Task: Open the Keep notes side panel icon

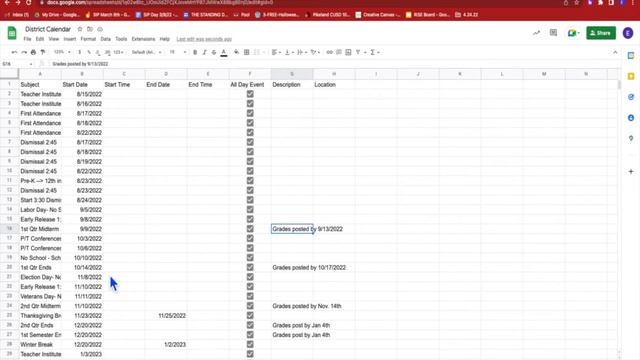Action: point(631,76)
